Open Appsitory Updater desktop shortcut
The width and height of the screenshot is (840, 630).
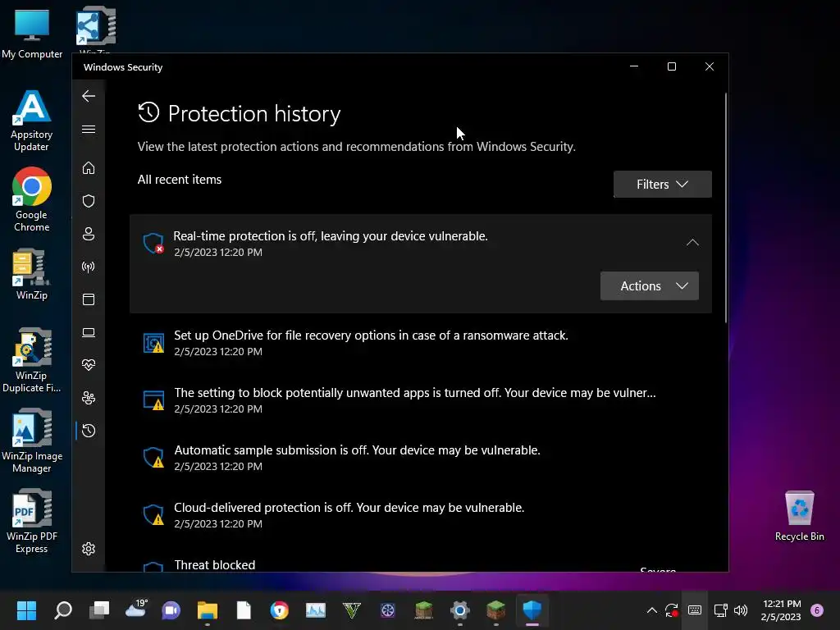[32, 121]
